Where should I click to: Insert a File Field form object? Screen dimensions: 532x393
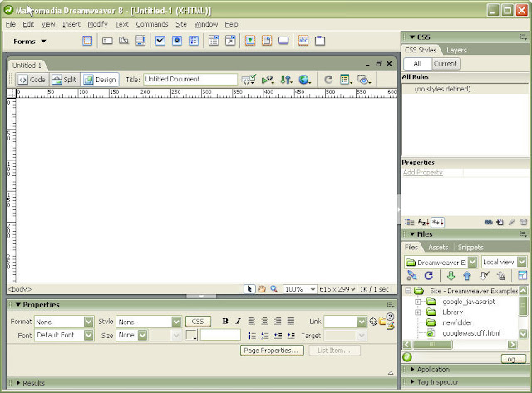click(x=267, y=41)
